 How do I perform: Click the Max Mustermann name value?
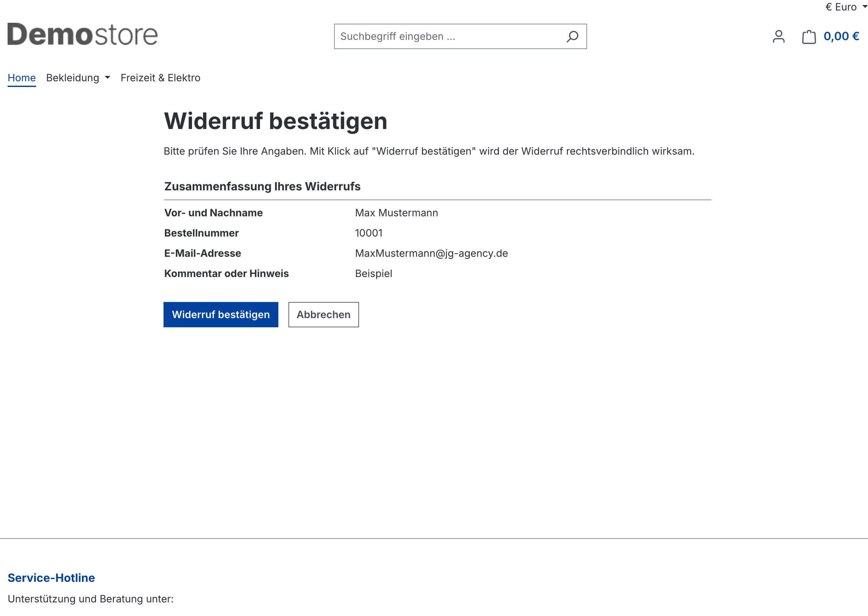pos(396,213)
